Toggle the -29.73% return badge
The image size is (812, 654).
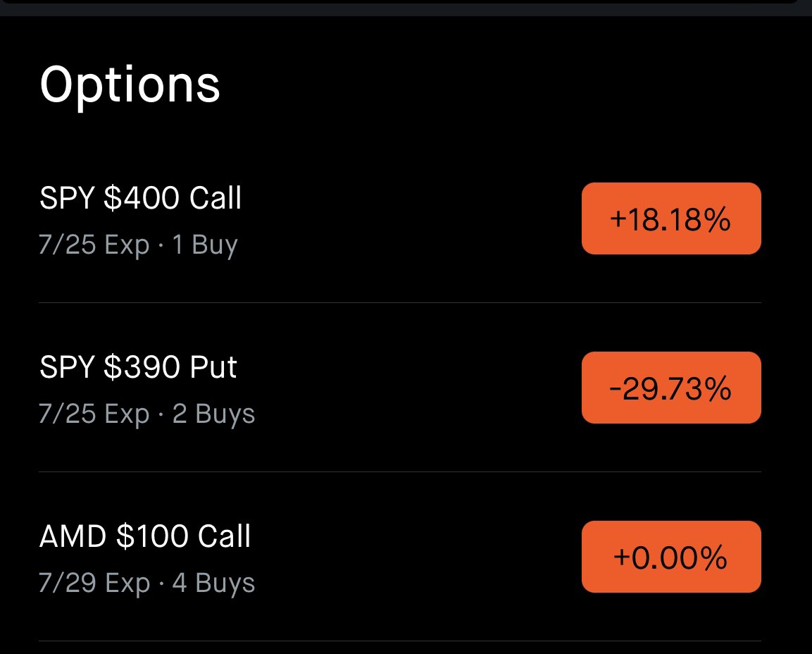(x=671, y=388)
